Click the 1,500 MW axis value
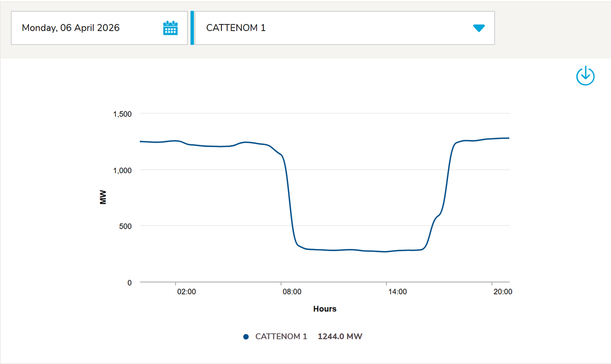This screenshot has height=364, width=611. pos(122,114)
